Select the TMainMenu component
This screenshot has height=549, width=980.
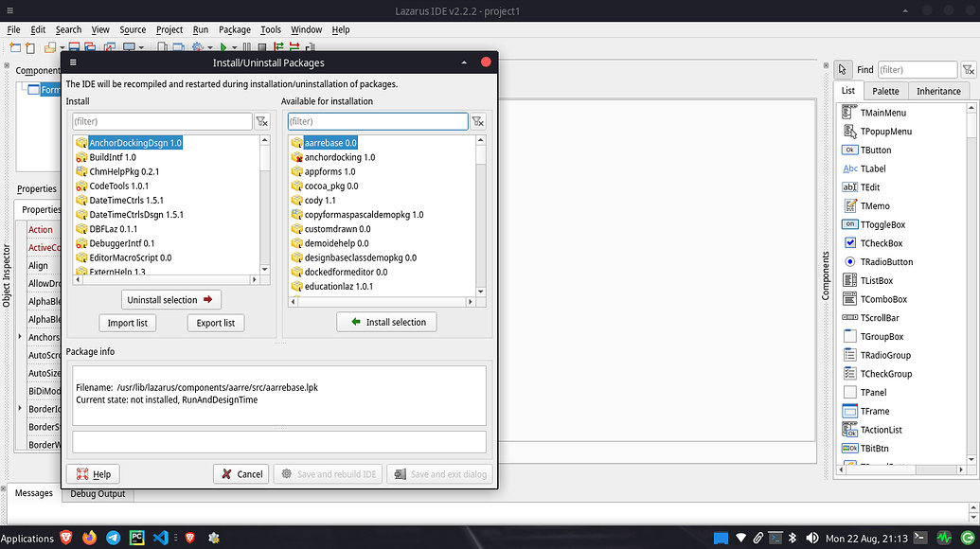coord(882,112)
